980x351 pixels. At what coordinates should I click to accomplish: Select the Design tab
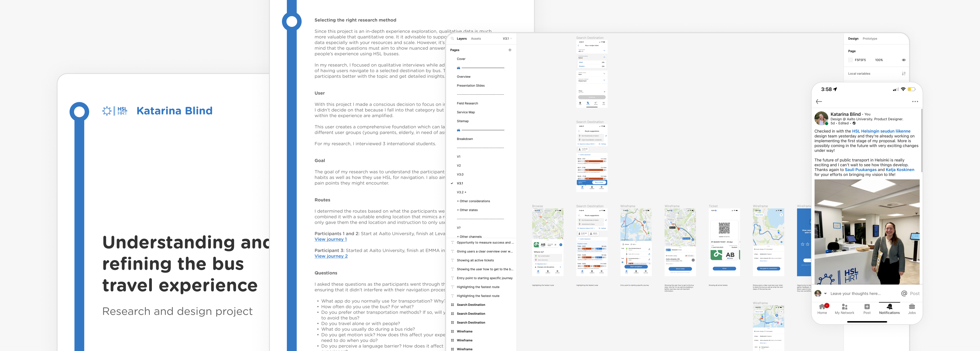tap(853, 39)
